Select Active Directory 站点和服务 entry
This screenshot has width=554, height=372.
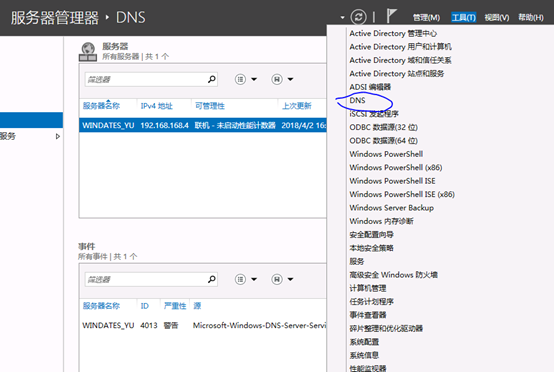(x=397, y=74)
